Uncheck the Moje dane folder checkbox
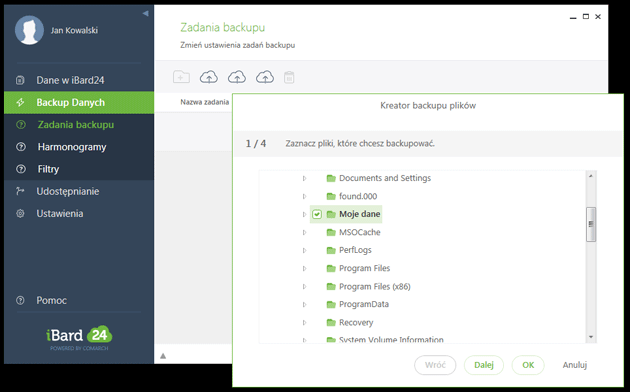Screen dimensions: 630x392 tap(317, 214)
